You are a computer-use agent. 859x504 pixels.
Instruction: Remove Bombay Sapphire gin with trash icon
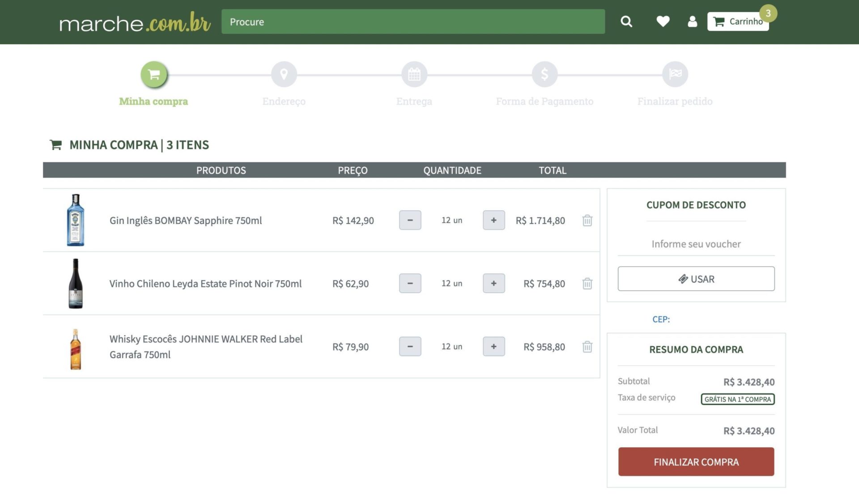587,220
